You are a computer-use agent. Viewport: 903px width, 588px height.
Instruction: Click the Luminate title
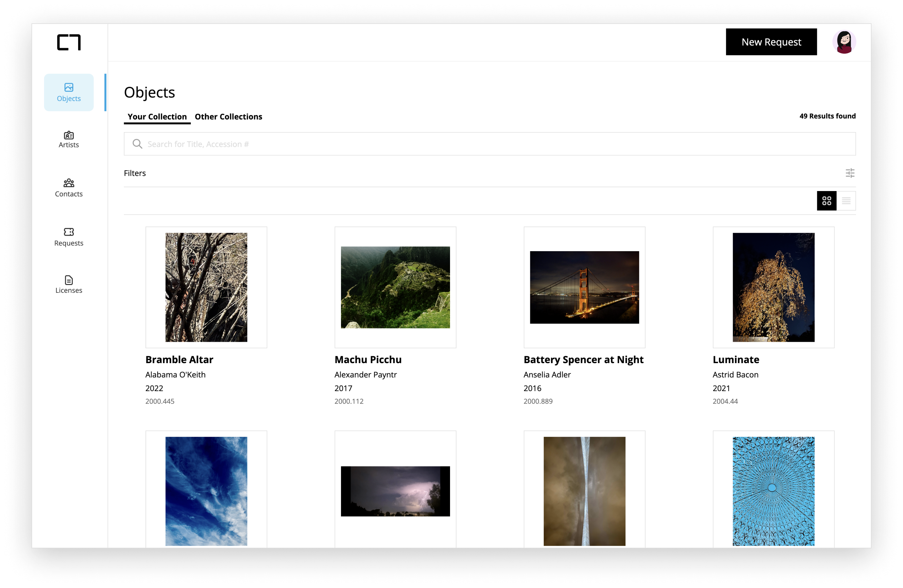click(x=736, y=359)
